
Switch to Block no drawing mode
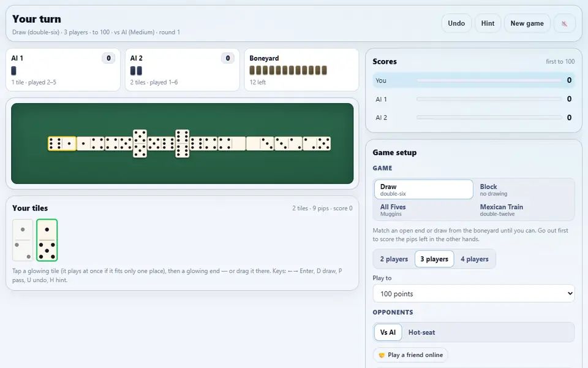coord(524,190)
